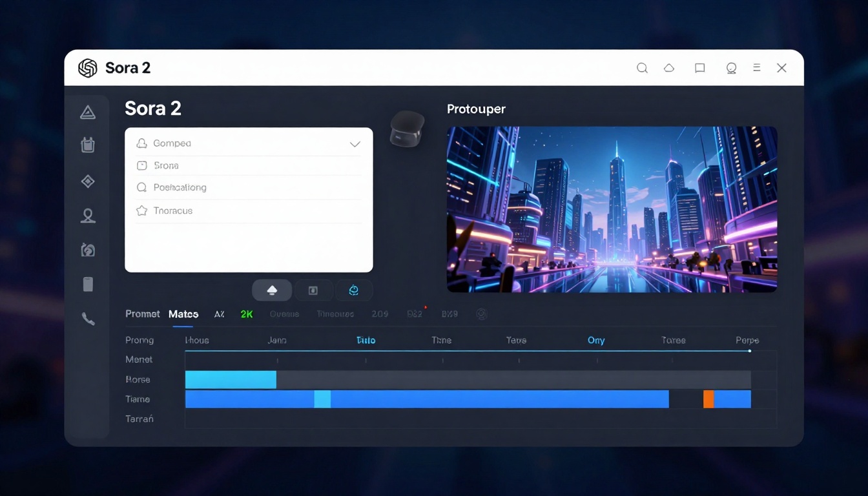Select the light blue clip on the Borse track

pos(231,380)
